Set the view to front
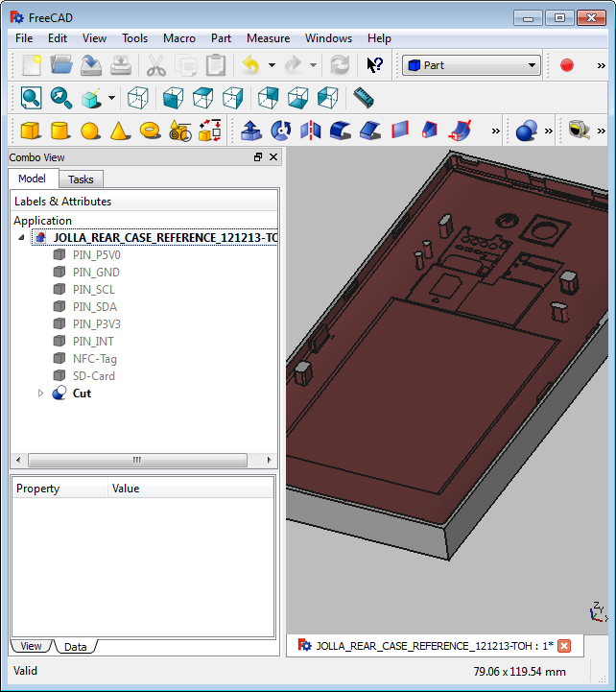This screenshot has width=616, height=692. pyautogui.click(x=173, y=98)
